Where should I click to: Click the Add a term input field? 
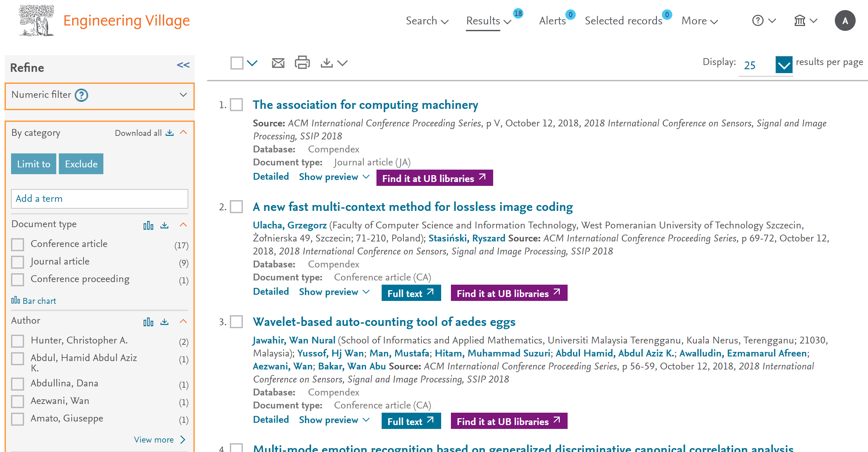click(x=99, y=199)
